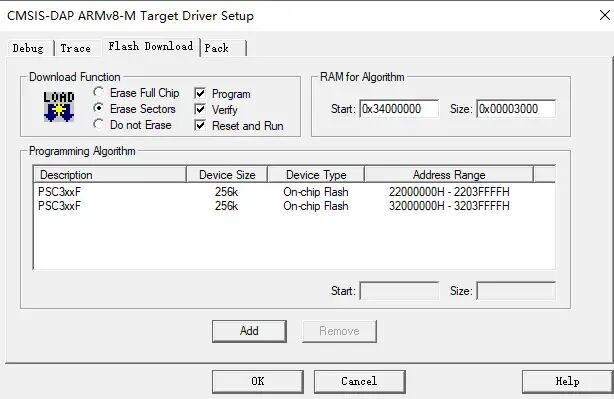Screen dimensions: 614x399
Task: Click Programming Algorithm Start field
Action: coord(399,291)
